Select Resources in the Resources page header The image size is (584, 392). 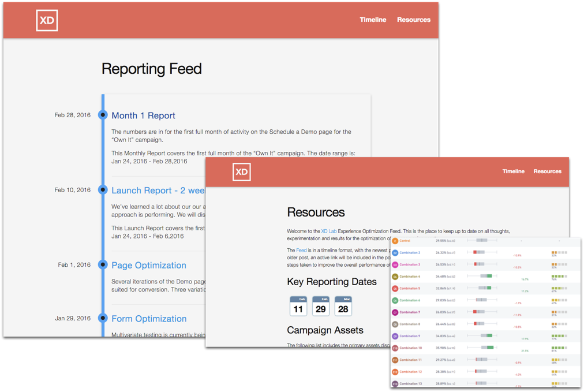pyautogui.click(x=547, y=171)
